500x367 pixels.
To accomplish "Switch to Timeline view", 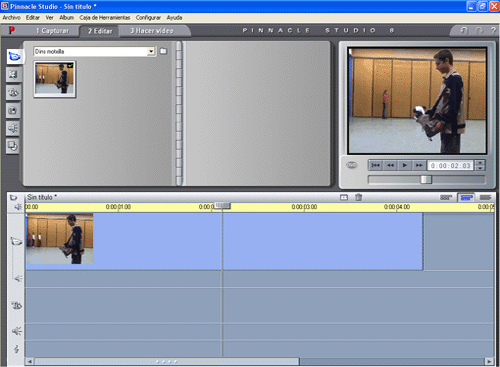I will click(x=467, y=197).
